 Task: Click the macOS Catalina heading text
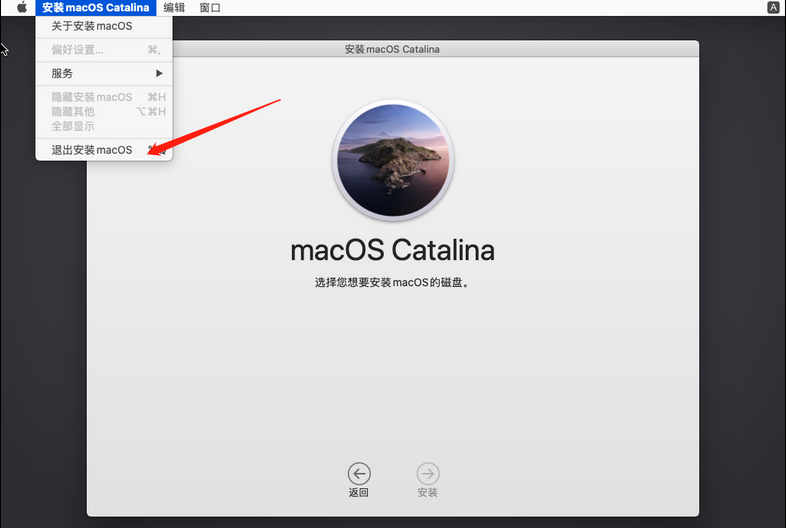click(x=392, y=250)
